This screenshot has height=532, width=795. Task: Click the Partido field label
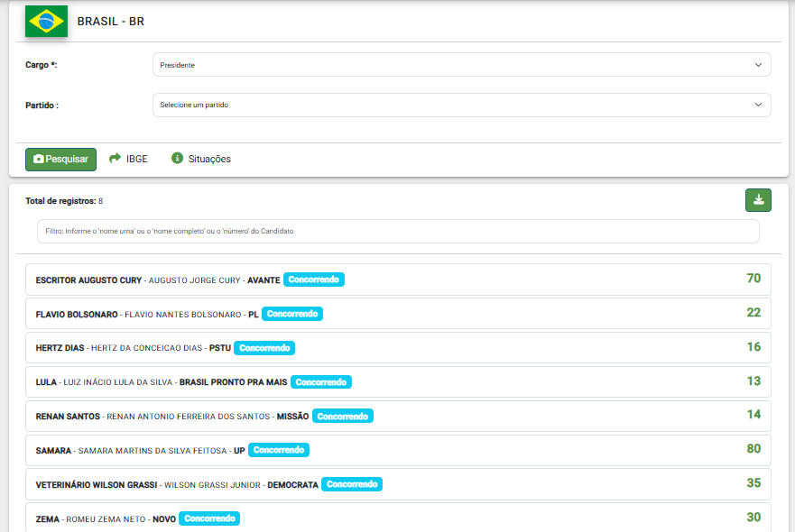tap(42, 105)
